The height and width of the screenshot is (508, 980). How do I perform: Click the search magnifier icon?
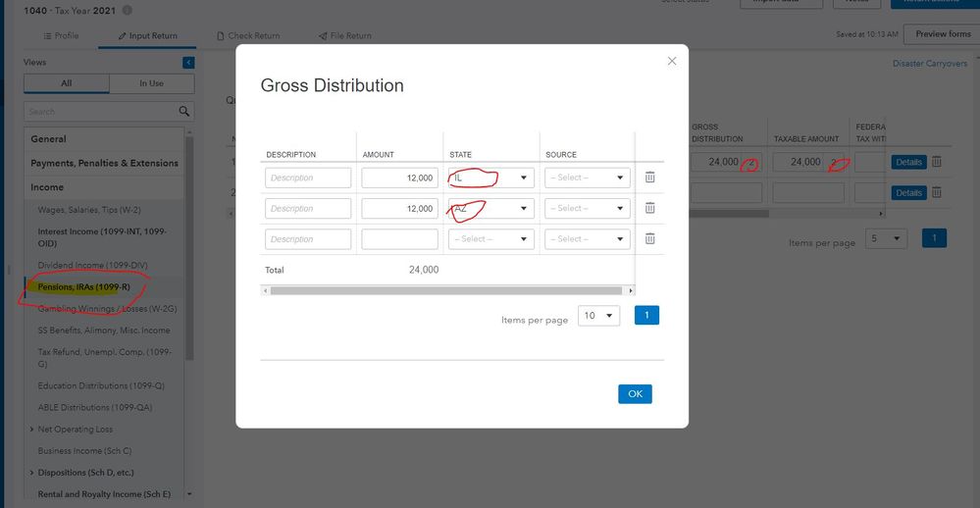tap(183, 112)
